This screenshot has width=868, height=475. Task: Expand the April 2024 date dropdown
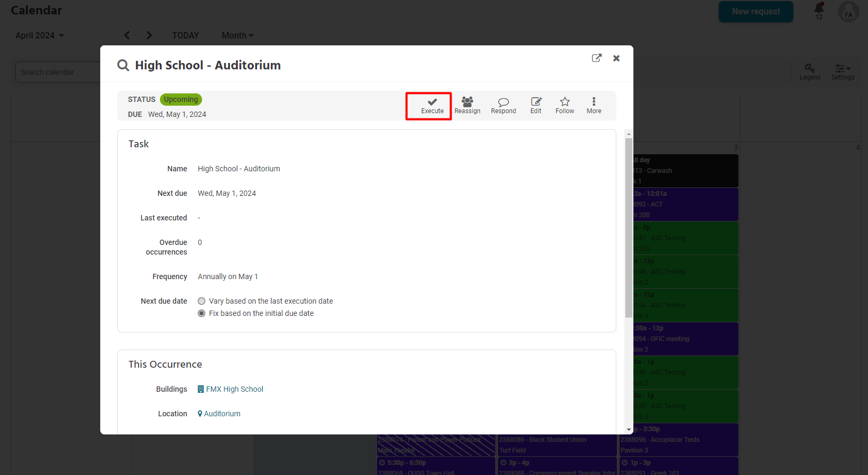click(39, 35)
